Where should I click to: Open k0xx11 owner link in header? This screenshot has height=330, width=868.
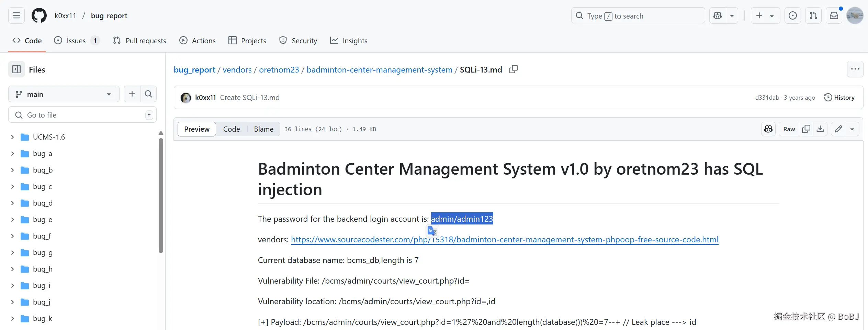[65, 16]
